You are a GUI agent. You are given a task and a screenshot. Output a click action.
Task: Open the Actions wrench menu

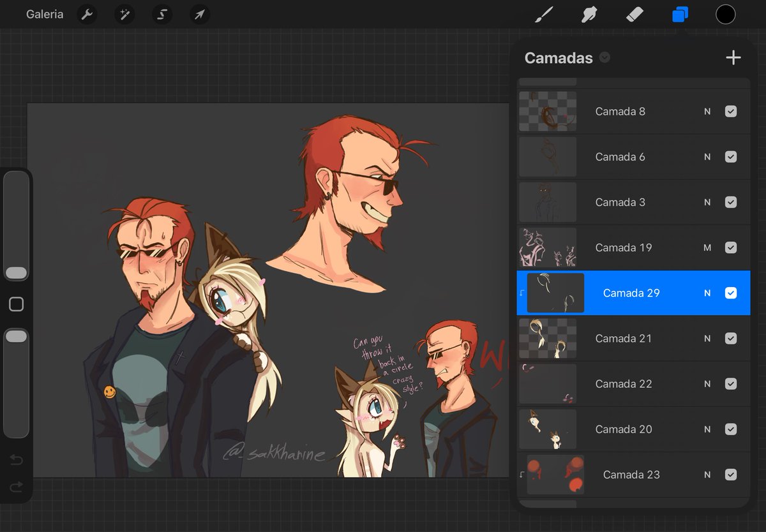[x=87, y=14]
